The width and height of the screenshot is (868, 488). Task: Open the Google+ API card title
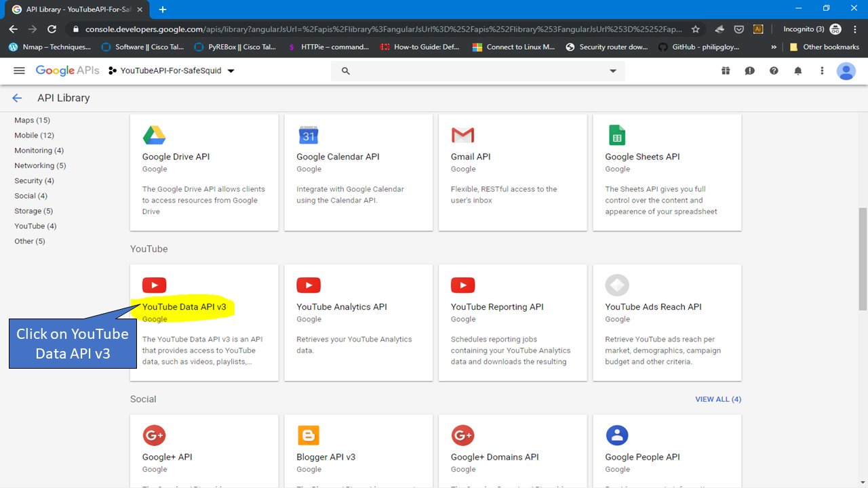[x=167, y=457]
